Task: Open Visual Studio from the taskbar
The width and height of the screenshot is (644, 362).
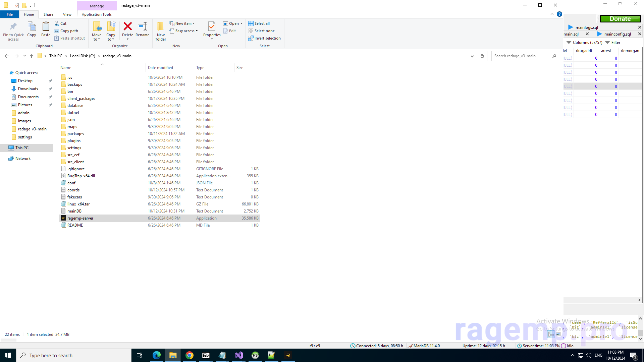Action: [x=239, y=355]
